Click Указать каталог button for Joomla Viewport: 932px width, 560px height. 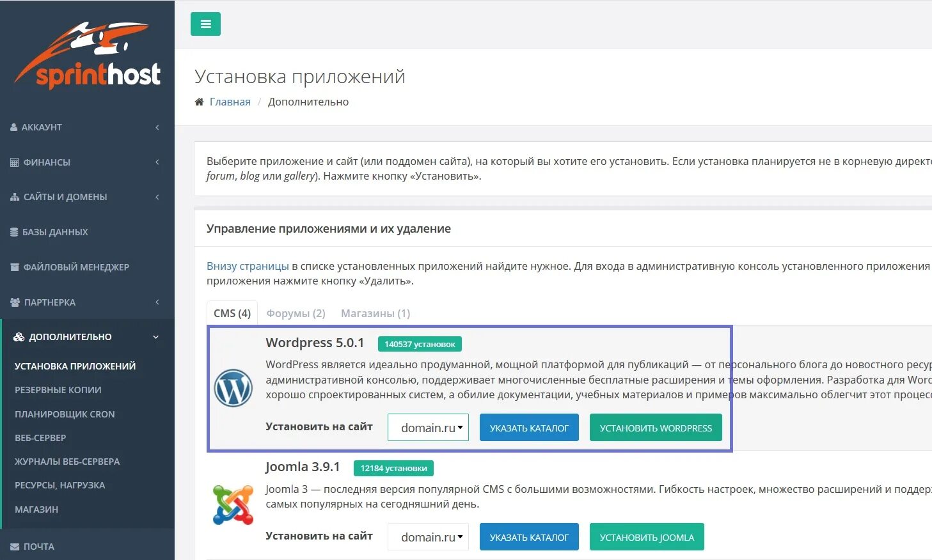(x=529, y=537)
